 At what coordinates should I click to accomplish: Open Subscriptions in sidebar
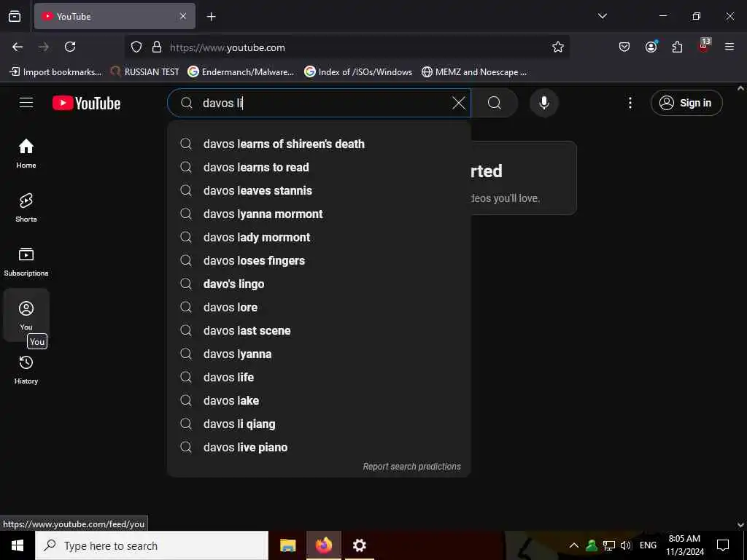26,262
